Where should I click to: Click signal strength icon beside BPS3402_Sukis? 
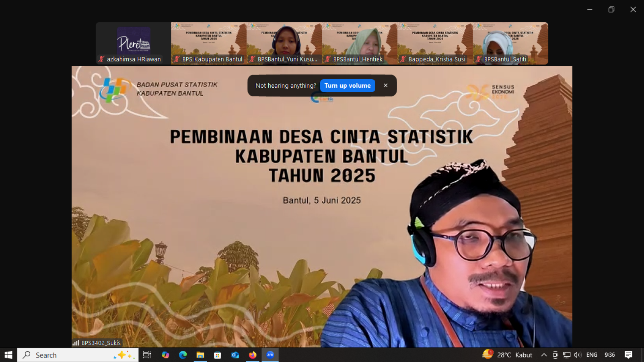(x=76, y=343)
